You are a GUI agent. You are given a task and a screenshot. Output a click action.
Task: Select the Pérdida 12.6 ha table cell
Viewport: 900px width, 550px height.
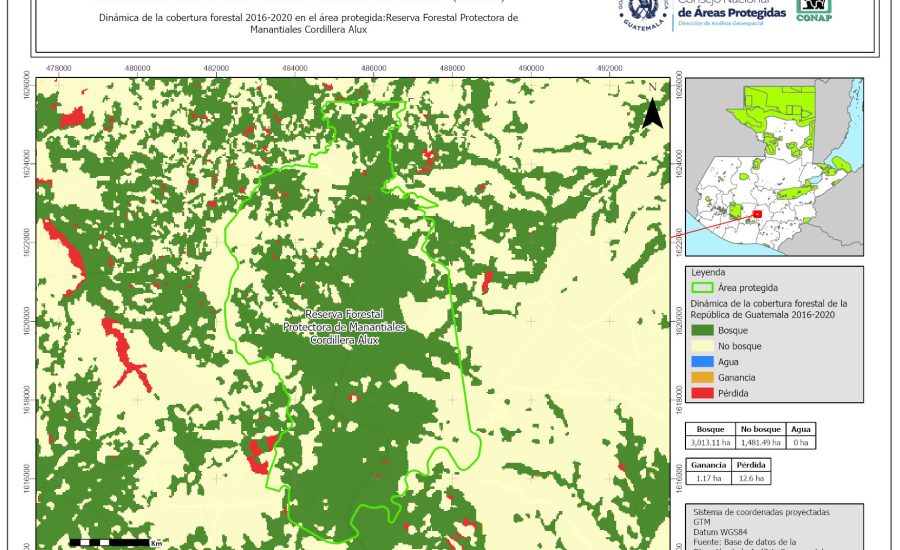tap(751, 480)
